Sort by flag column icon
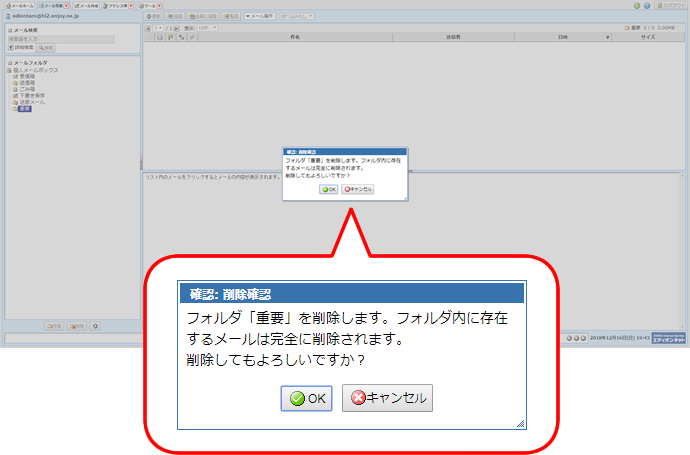690x455 pixels. click(171, 37)
